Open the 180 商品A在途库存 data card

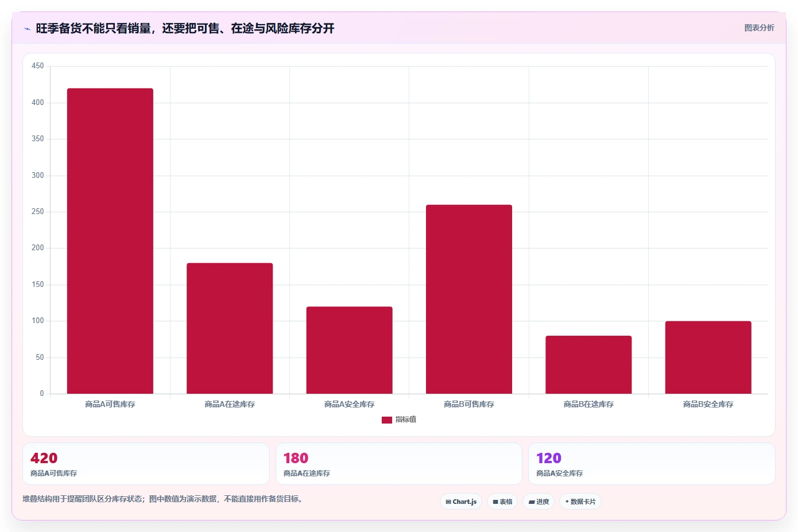399,464
